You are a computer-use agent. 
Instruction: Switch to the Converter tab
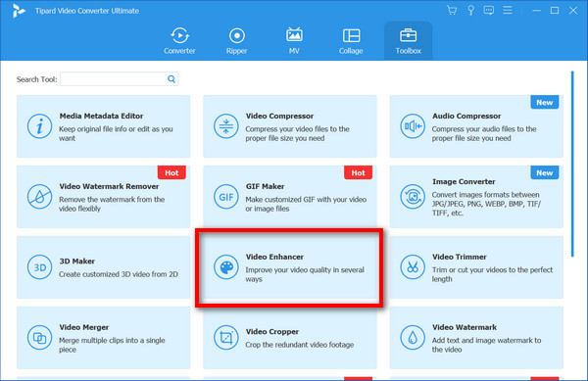(179, 41)
